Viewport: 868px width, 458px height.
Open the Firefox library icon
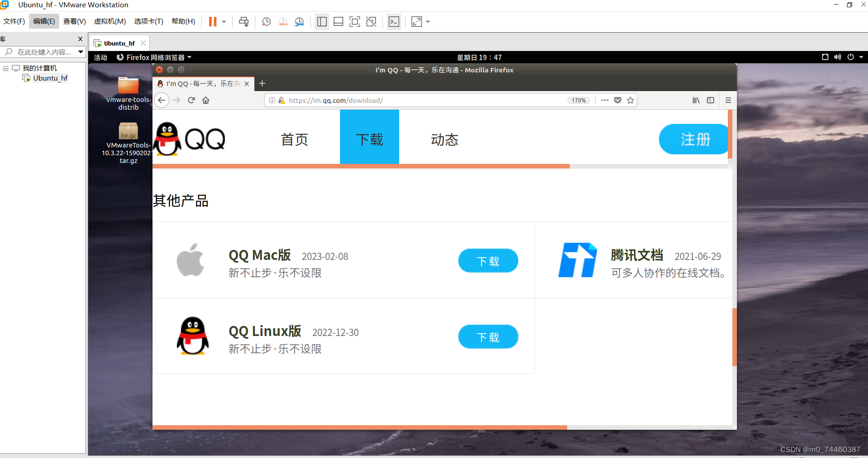click(x=696, y=100)
